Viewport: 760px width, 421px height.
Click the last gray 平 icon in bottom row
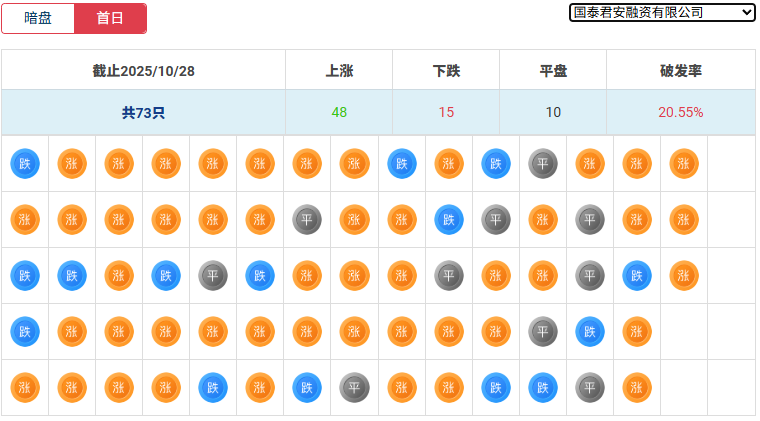pyautogui.click(x=590, y=387)
